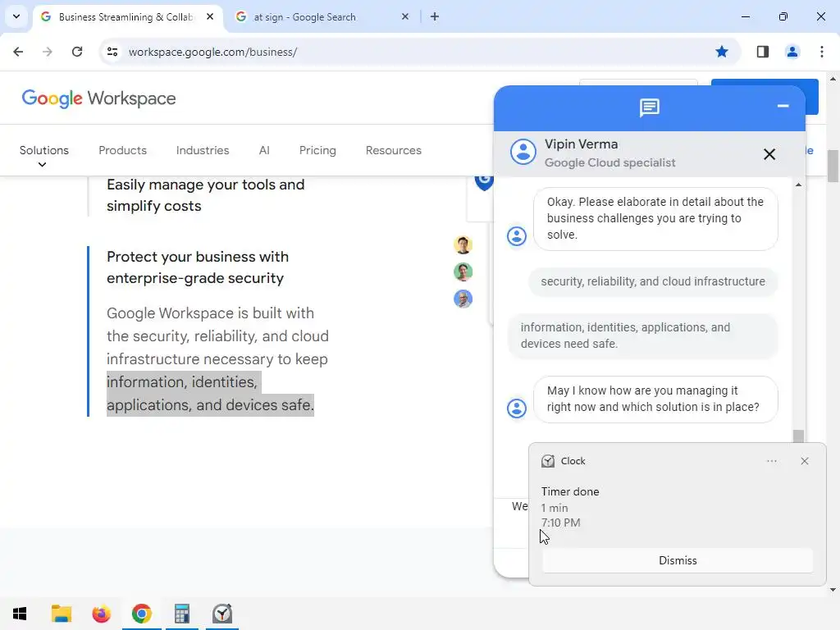This screenshot has height=630, width=840.
Task: Click the highlighted 'information, identities,' page text
Action: tap(182, 382)
